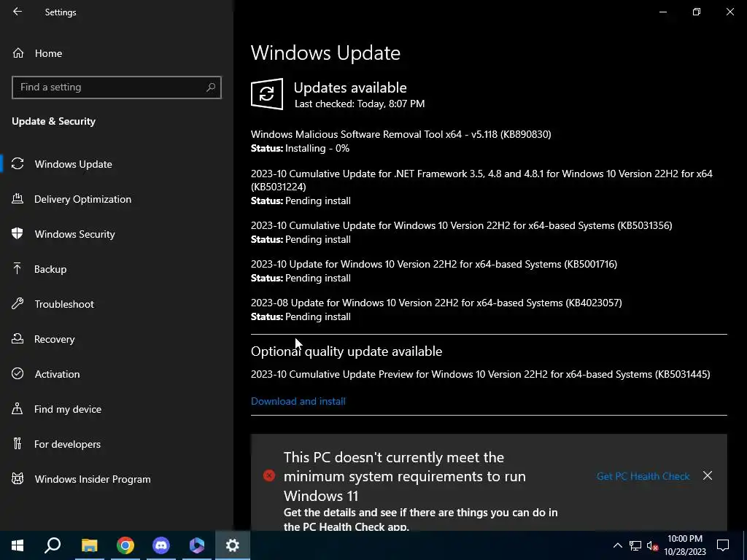Click the 'Optional quality update available' heading
The image size is (747, 560).
click(x=347, y=351)
